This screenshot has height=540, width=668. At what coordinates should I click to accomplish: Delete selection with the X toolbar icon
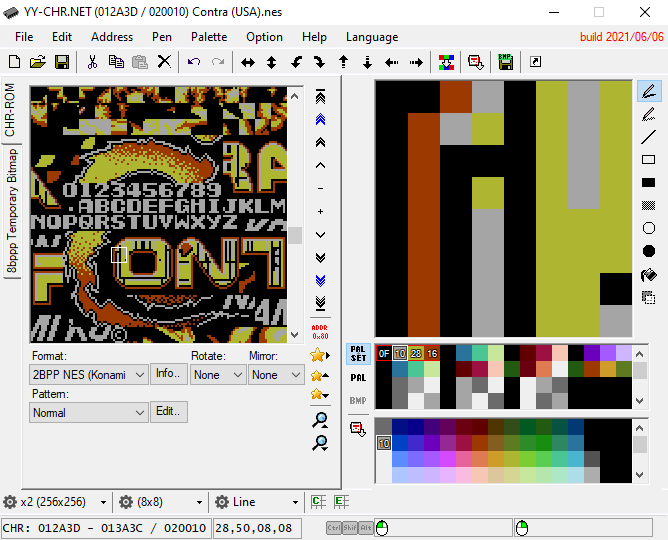[164, 62]
